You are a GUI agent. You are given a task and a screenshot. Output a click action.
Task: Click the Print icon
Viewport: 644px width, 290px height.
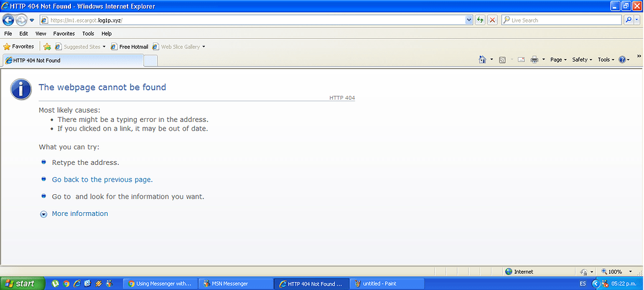click(x=534, y=60)
